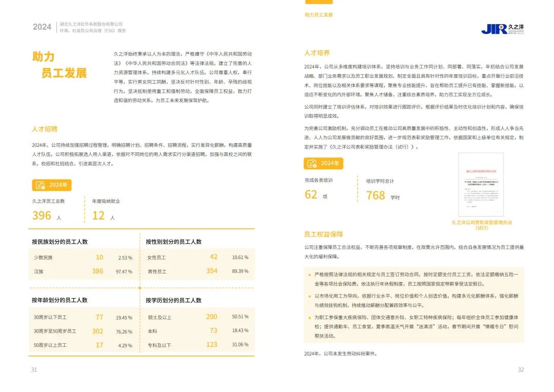Click the 少数民族 count 10

(x=100, y=257)
